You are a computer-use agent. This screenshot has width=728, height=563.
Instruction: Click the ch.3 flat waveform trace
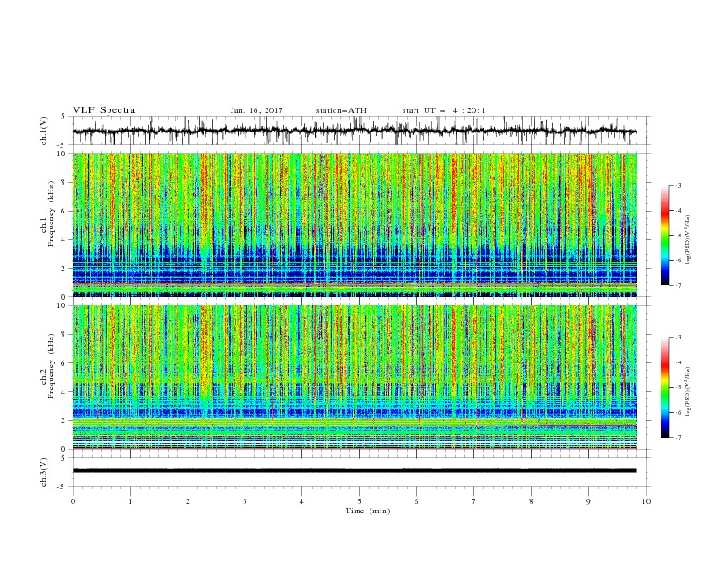tap(354, 471)
